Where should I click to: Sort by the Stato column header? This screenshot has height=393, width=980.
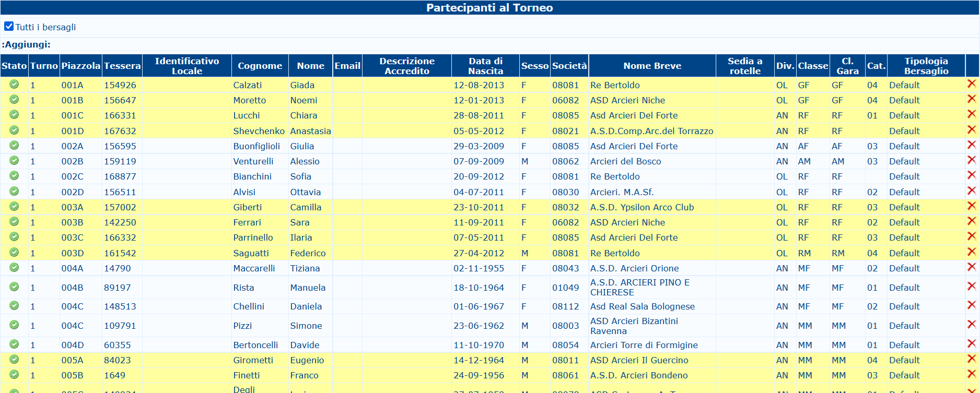14,66
